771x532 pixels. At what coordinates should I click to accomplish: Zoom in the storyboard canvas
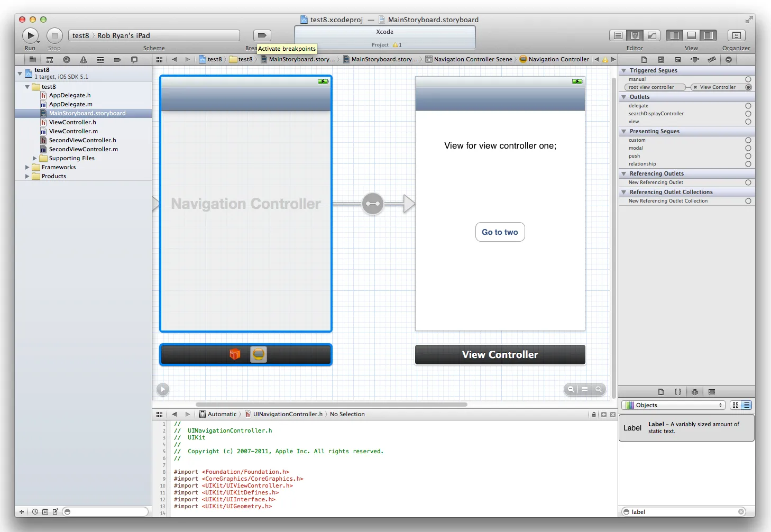(x=599, y=389)
